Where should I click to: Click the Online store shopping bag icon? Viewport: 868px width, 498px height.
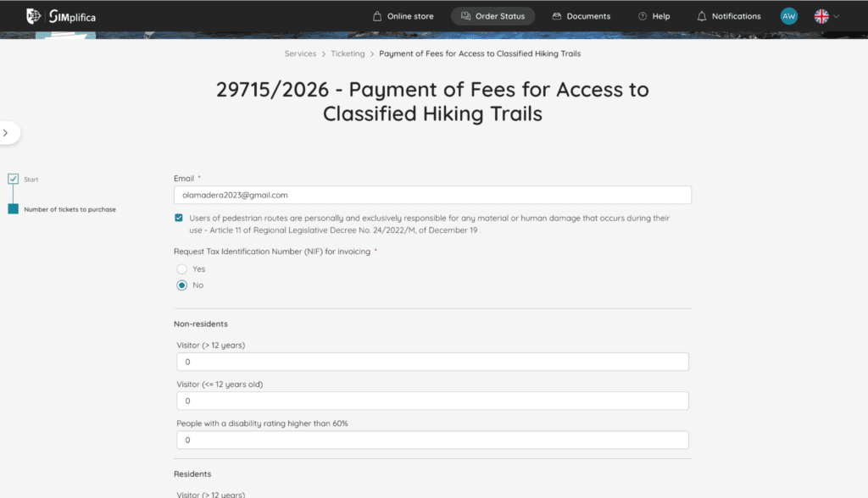[x=377, y=16]
